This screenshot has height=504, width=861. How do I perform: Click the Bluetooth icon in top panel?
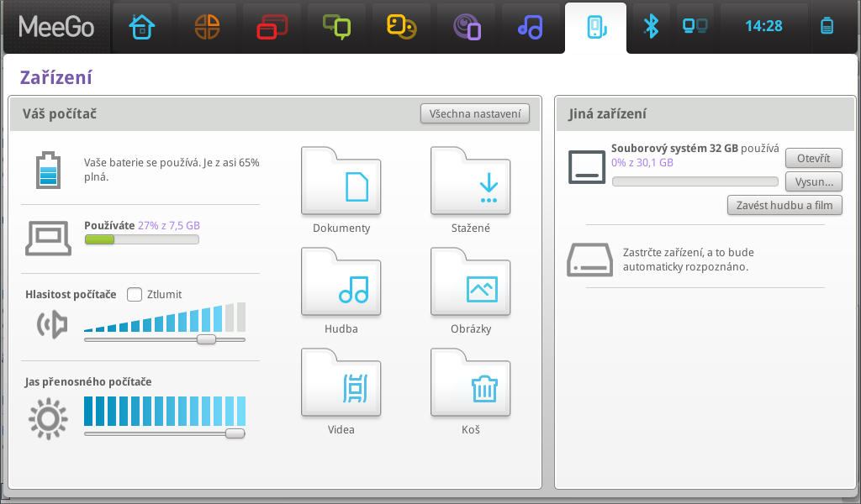650,26
